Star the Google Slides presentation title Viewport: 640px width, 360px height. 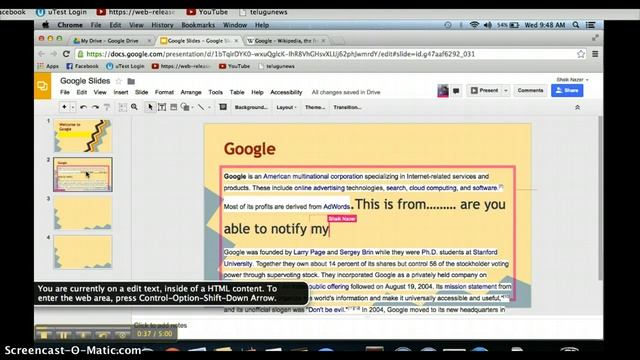coord(119,81)
